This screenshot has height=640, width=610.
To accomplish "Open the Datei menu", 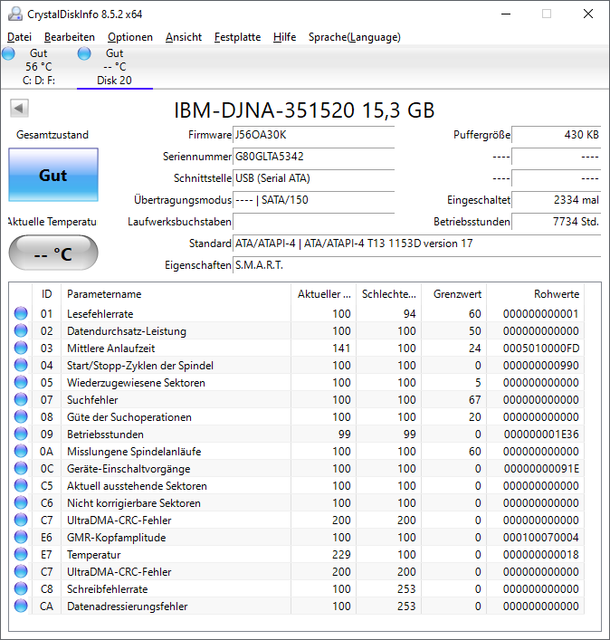I will coord(19,37).
